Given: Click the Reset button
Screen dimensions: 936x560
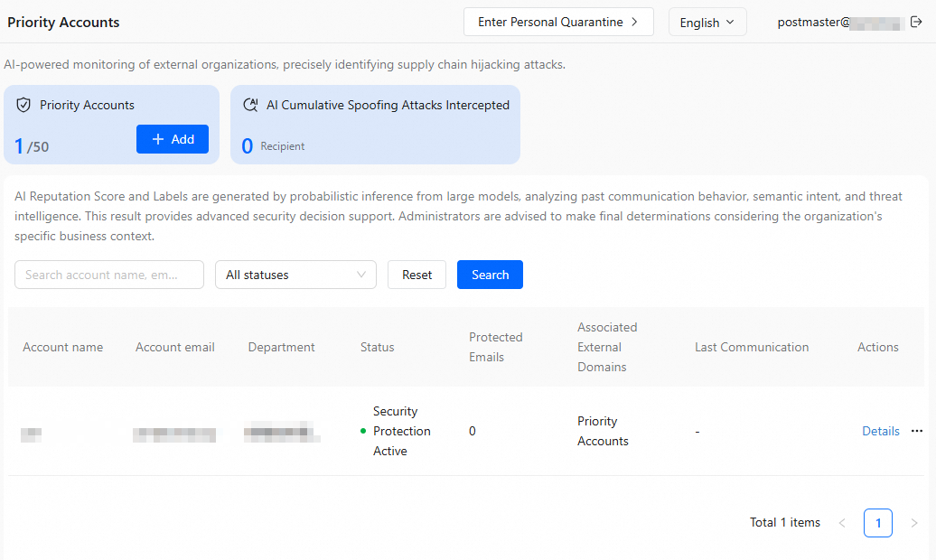Looking at the screenshot, I should pyautogui.click(x=417, y=275).
